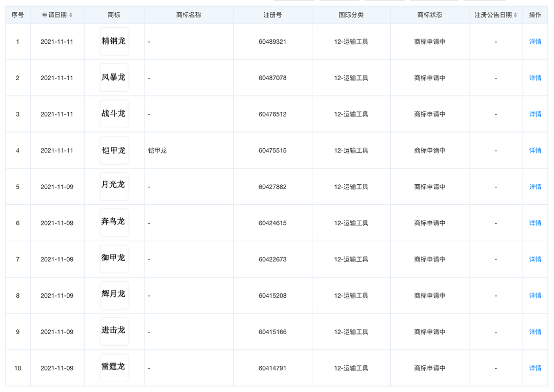Select registration number 60475515
The height and width of the screenshot is (392, 554).
[272, 150]
